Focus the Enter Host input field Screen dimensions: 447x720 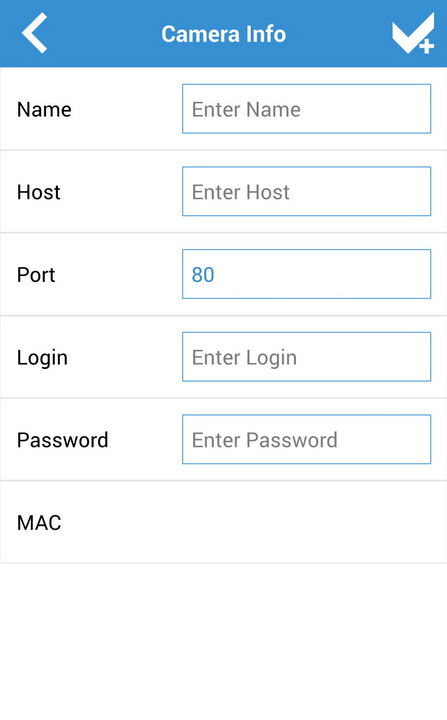tap(306, 191)
